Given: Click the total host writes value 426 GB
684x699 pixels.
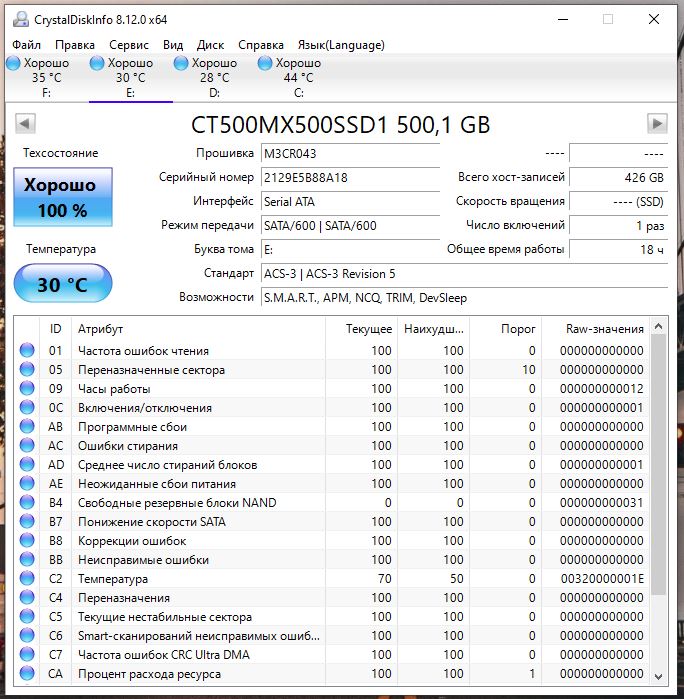Looking at the screenshot, I should pyautogui.click(x=618, y=177).
